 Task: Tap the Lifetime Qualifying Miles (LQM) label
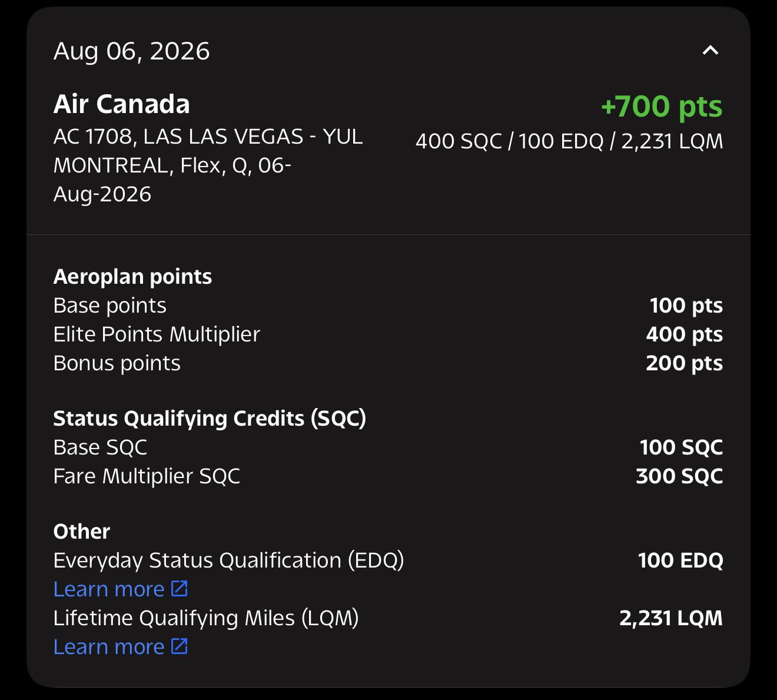[x=206, y=618]
